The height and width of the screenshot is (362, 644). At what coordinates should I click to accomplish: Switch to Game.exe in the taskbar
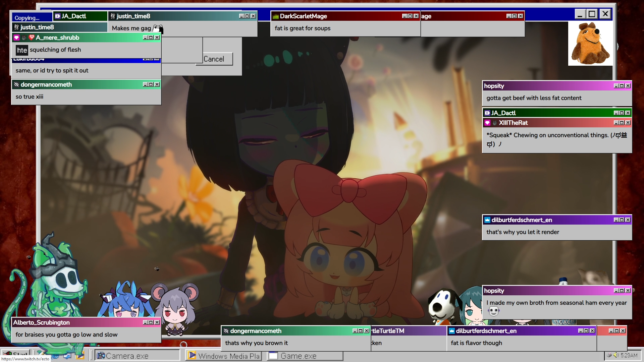click(x=305, y=356)
